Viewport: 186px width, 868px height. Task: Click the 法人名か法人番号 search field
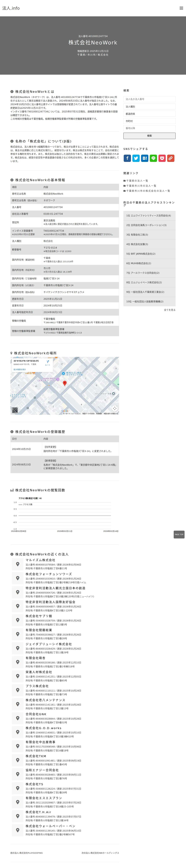pos(149,99)
